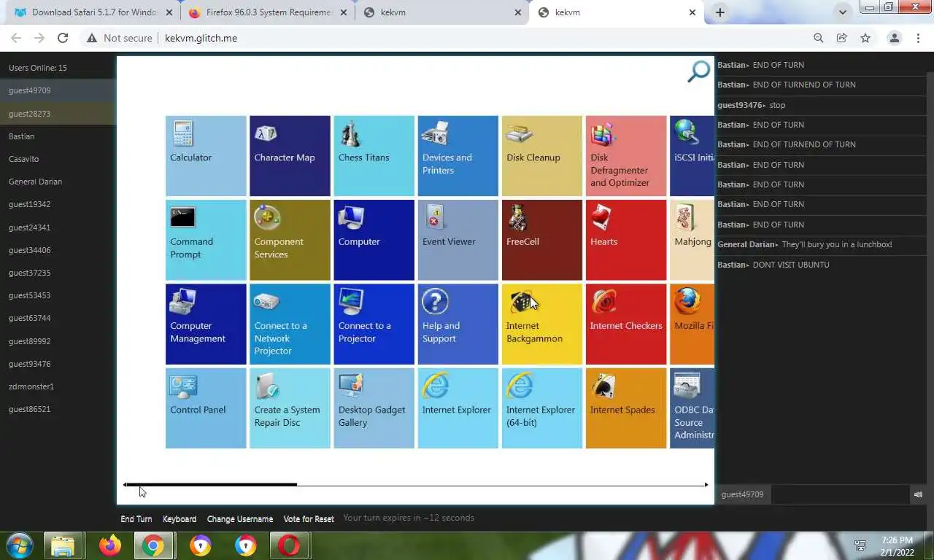This screenshot has width=934, height=560.
Task: Open the Mozilla Firefox tile
Action: pyautogui.click(x=692, y=324)
